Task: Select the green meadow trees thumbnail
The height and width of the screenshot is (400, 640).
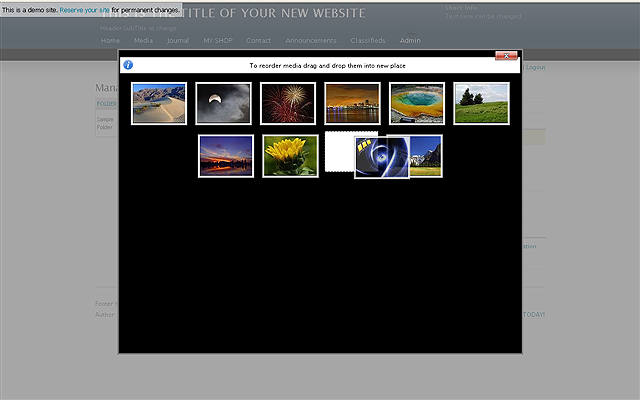Action: coord(482,103)
